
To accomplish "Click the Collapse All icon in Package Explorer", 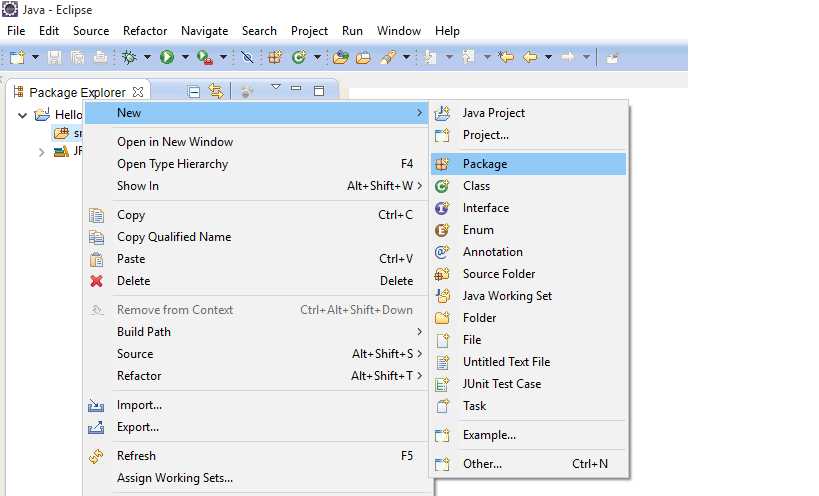I will tap(194, 92).
